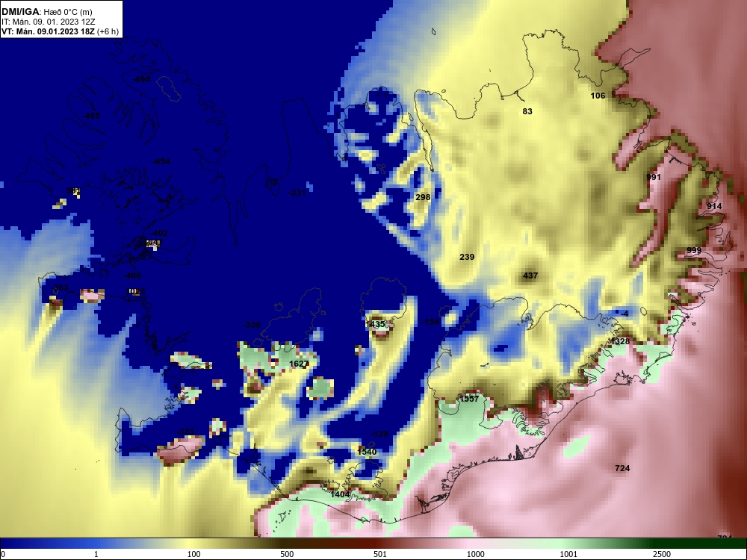
Task: Click the legend label 1000
Action: pyautogui.click(x=475, y=554)
